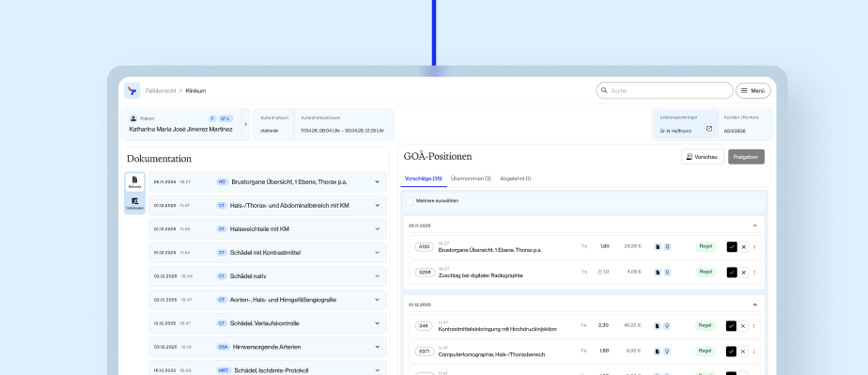Expand Schädel mit Kontrastmittel entry

click(x=378, y=252)
